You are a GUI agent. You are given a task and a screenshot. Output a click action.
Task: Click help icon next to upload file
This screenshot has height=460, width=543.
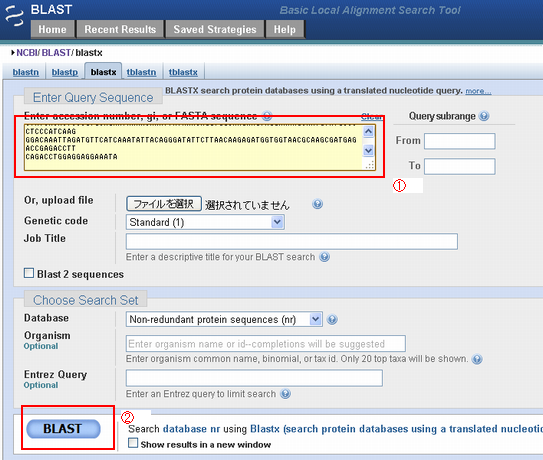click(317, 204)
